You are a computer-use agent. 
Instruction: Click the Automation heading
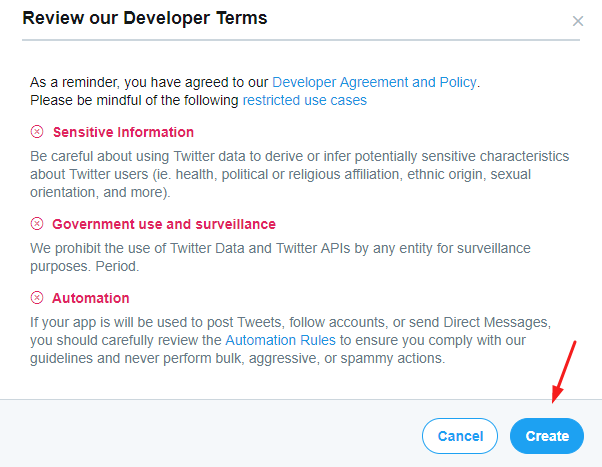[x=91, y=298]
